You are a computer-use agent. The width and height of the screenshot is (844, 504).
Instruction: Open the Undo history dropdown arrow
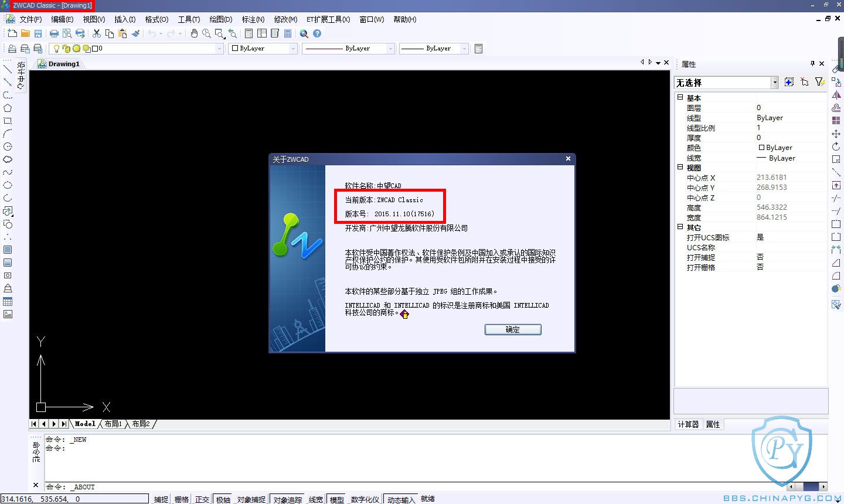coord(161,34)
